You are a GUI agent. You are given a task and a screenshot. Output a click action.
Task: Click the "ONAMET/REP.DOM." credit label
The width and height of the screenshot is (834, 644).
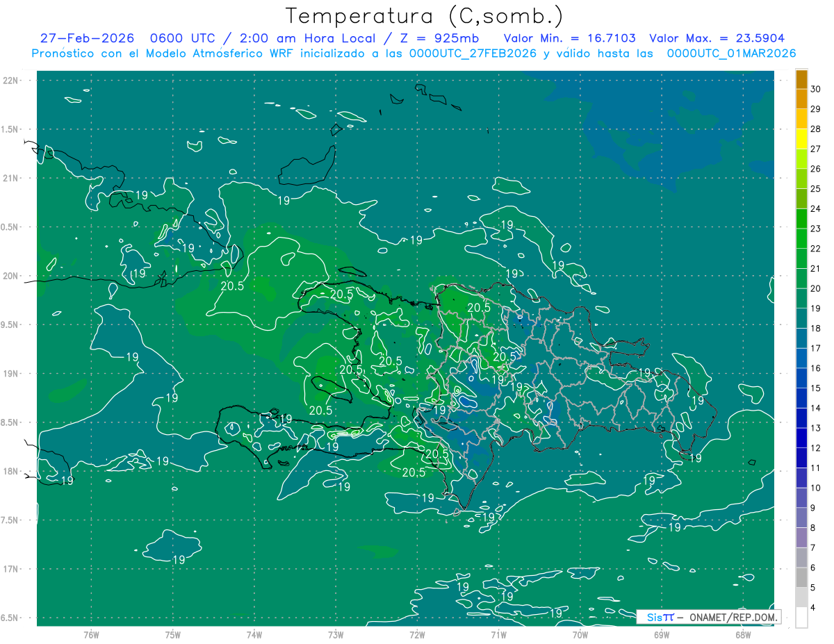click(x=733, y=617)
